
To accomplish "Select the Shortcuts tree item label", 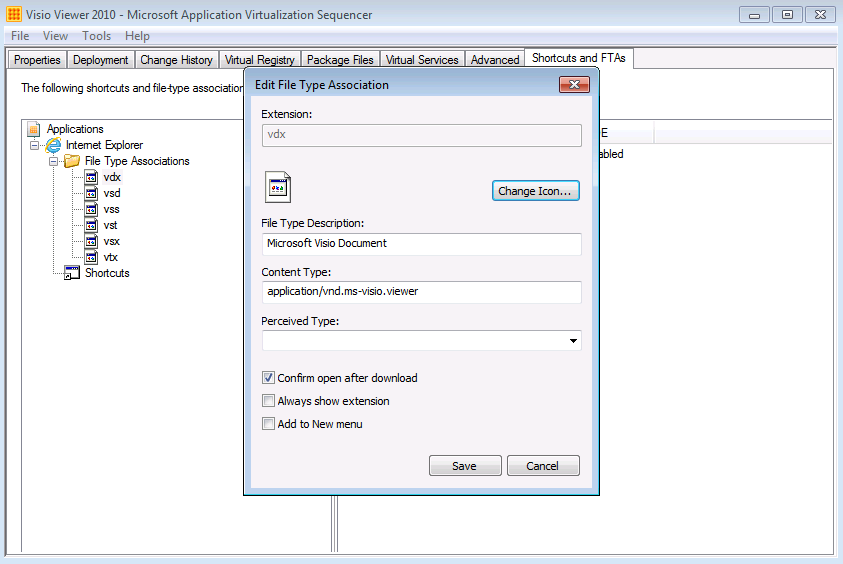I will click(107, 273).
